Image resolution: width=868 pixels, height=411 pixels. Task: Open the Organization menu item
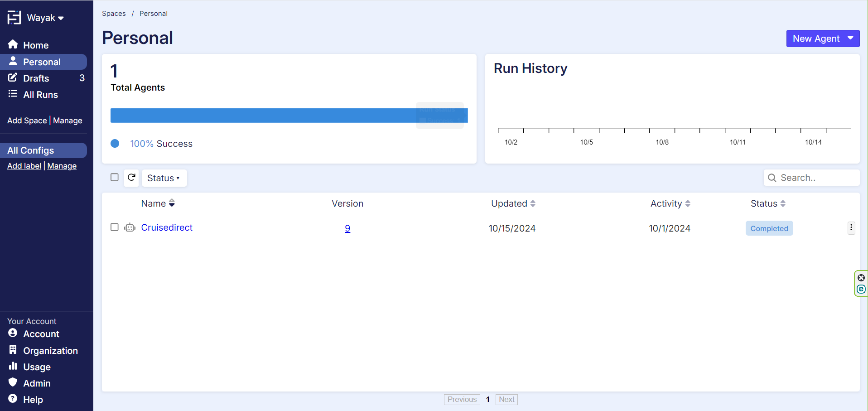50,350
